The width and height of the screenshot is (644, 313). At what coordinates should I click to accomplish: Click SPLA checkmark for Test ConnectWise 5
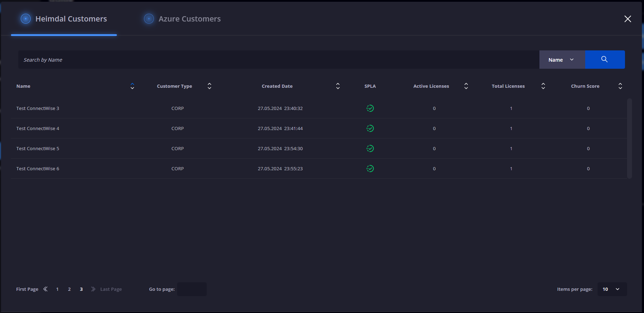pyautogui.click(x=370, y=148)
